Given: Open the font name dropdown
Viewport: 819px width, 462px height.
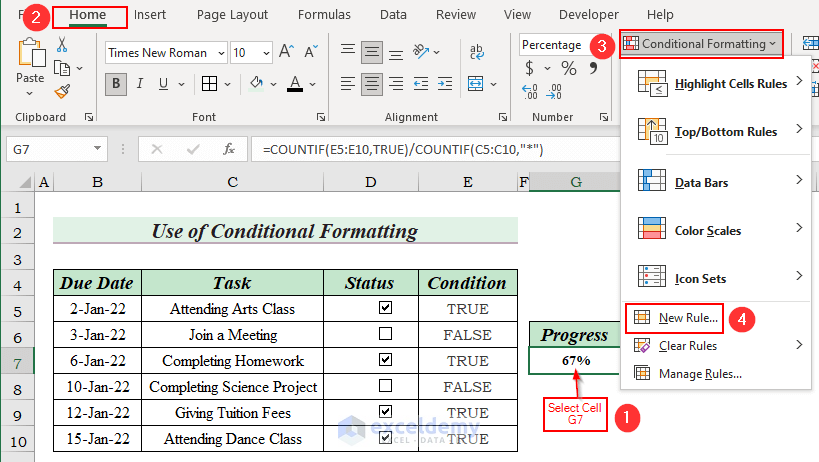Looking at the screenshot, I should pos(221,53).
